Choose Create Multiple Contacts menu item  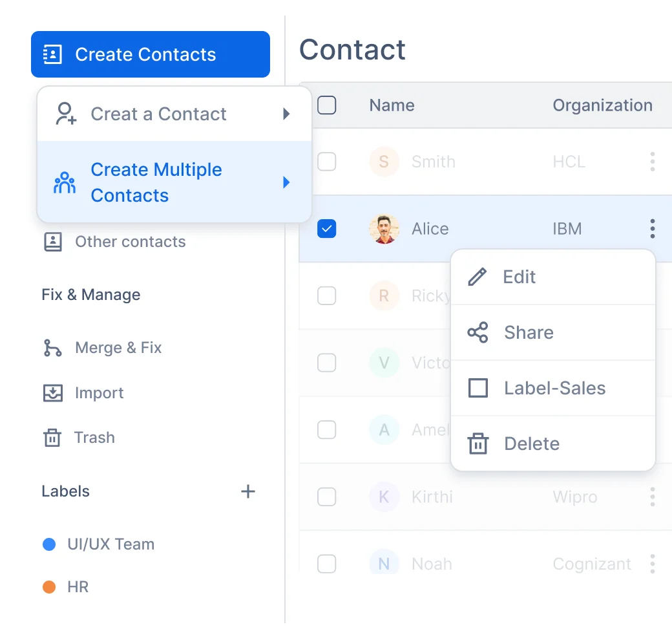coord(156,182)
